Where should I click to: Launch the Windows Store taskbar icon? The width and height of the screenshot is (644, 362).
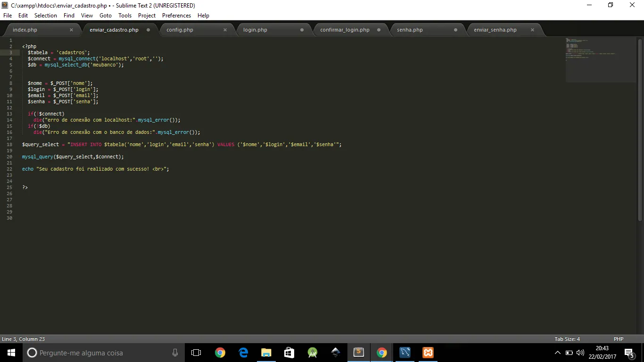(x=289, y=353)
